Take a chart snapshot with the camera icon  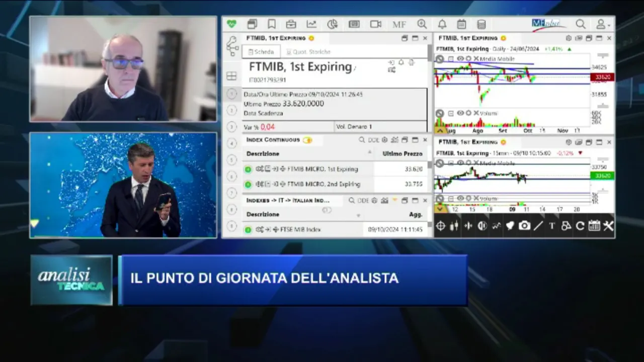[524, 226]
